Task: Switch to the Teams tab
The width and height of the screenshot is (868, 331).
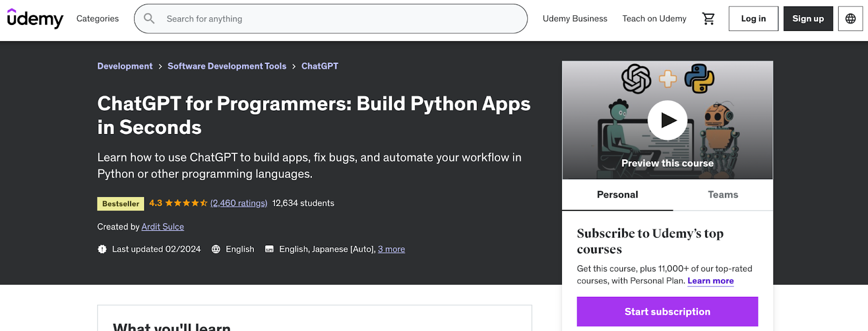Action: pos(723,195)
